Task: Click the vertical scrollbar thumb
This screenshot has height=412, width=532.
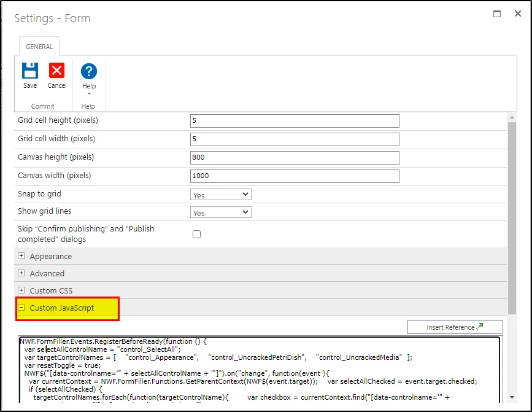Action: click(x=512, y=218)
